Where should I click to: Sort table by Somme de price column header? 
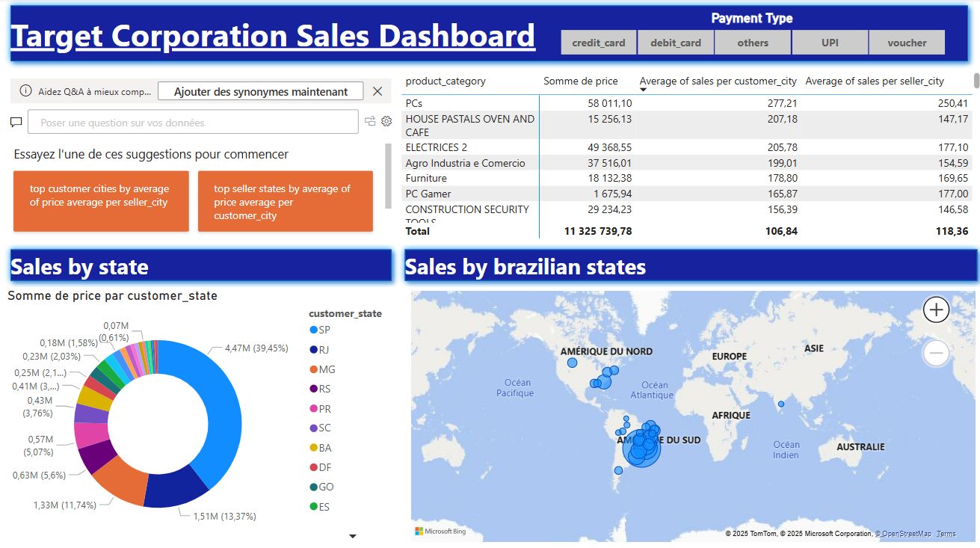pyautogui.click(x=580, y=81)
